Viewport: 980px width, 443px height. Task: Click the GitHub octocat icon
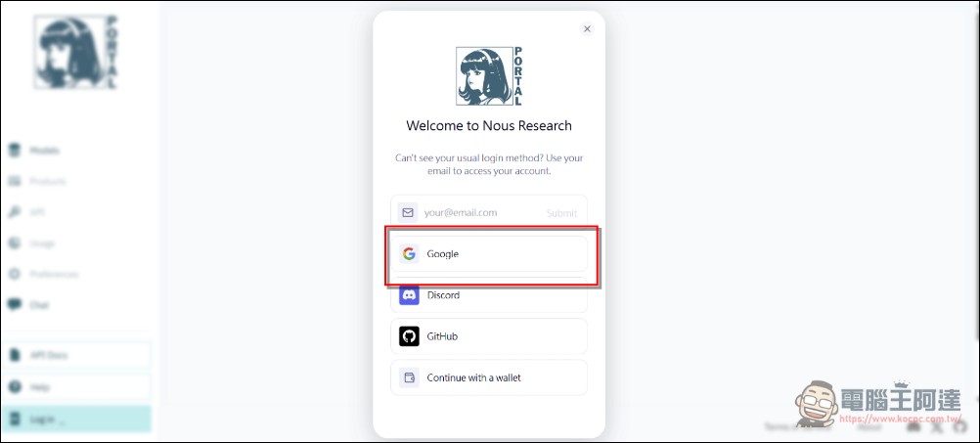[409, 336]
